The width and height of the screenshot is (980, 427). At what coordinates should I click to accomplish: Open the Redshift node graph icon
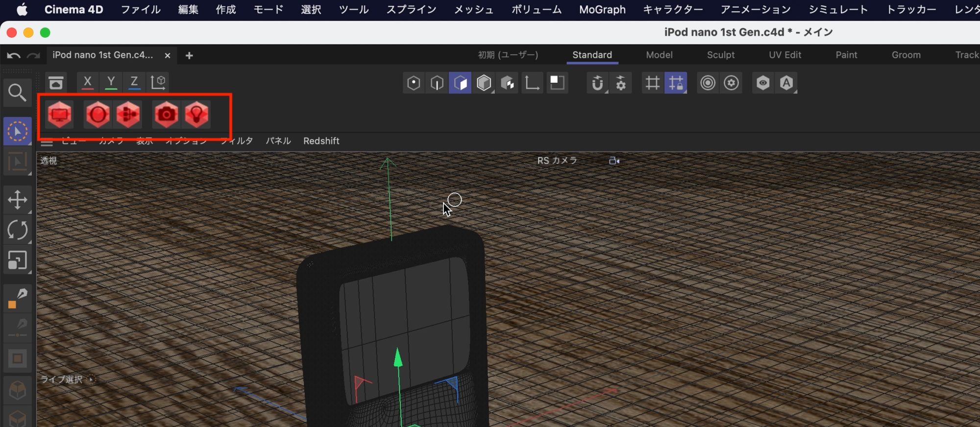point(128,115)
